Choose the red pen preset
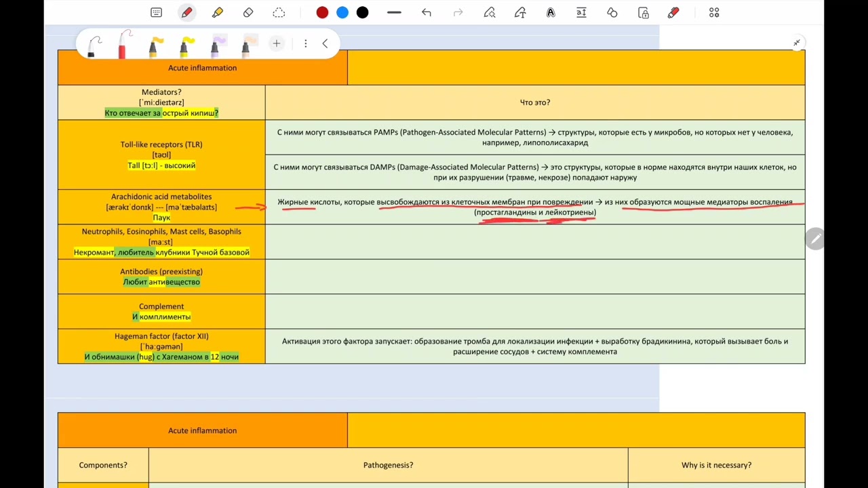 123,45
